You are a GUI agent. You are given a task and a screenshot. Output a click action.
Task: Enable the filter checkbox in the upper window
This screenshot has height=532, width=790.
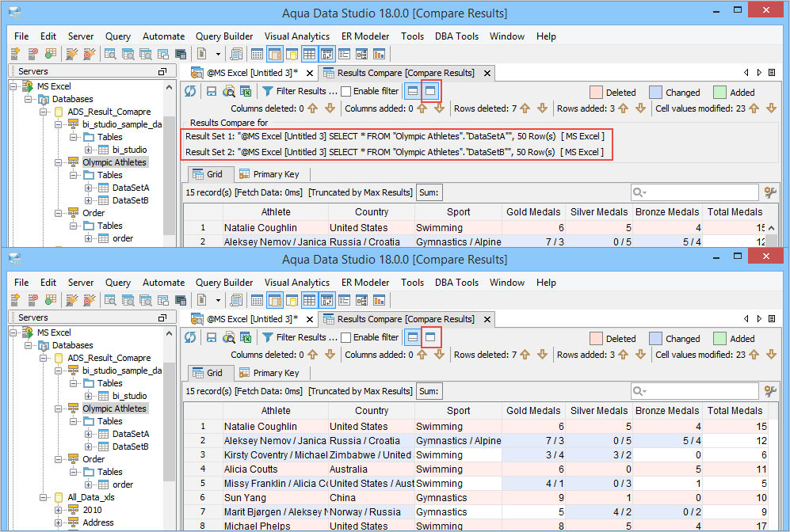(x=346, y=92)
